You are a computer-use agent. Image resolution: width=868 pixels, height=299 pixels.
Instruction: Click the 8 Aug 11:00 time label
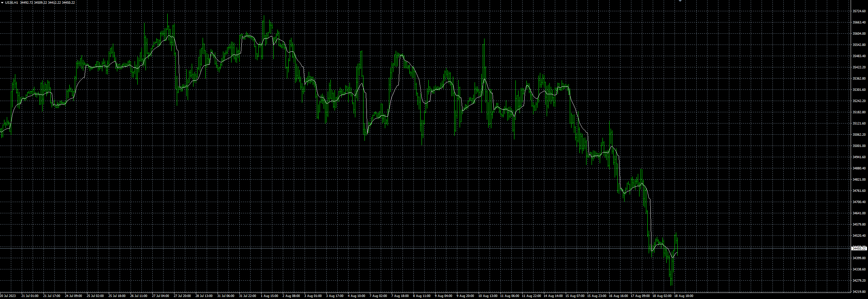coord(422,296)
